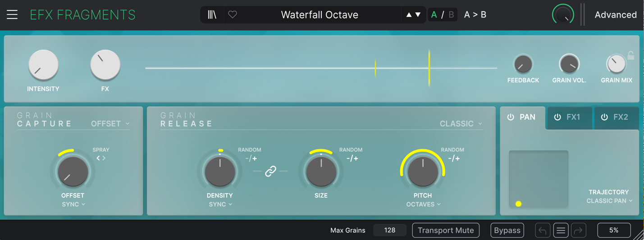Open the edit history list icon

pyautogui.click(x=561, y=231)
